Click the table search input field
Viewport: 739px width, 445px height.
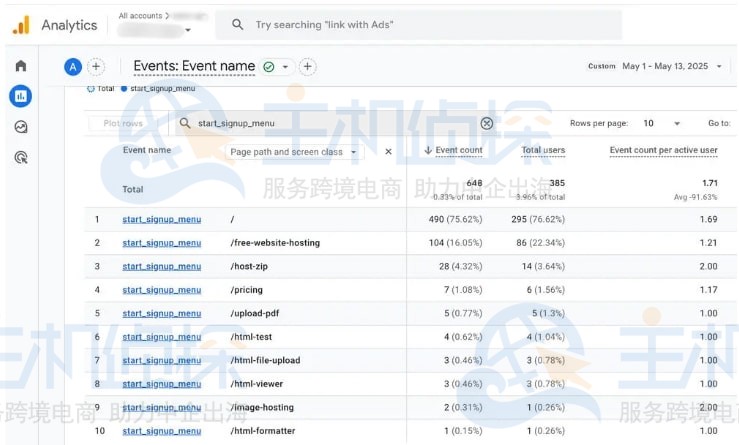(x=337, y=124)
